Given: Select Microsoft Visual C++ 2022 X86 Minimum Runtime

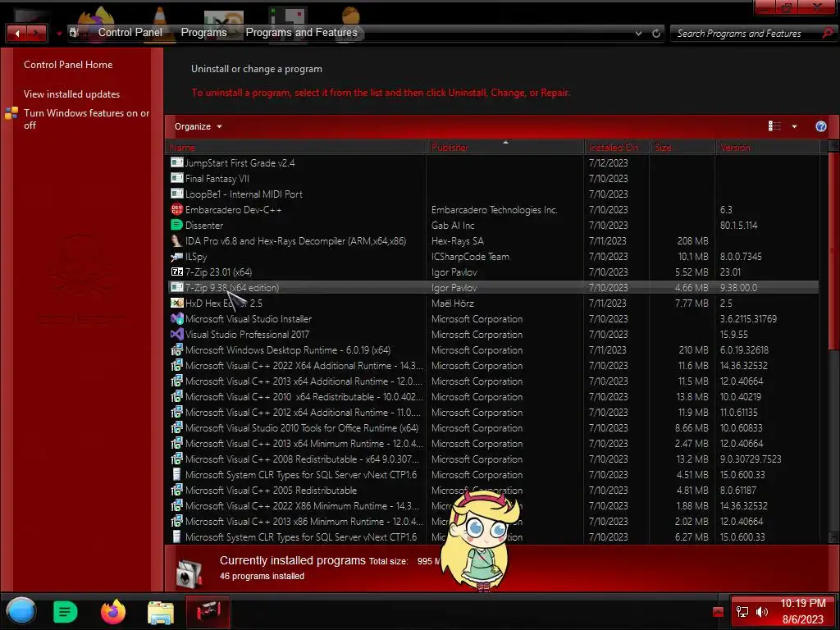Looking at the screenshot, I should coord(492,505).
